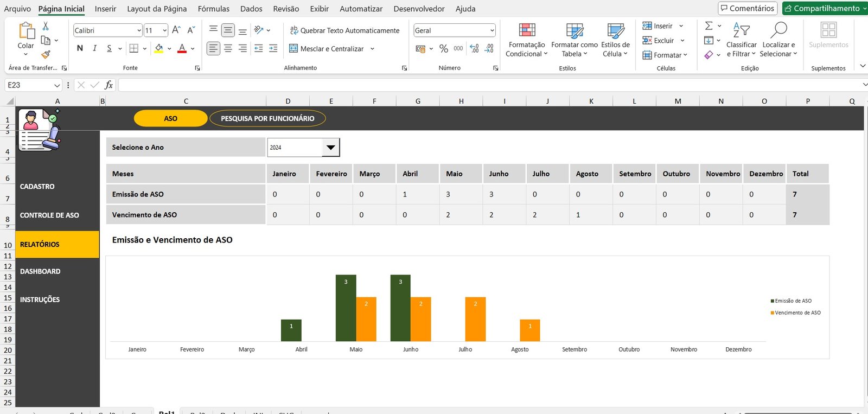This screenshot has height=414, width=868.
Task: Click the yellow ASO button
Action: pyautogui.click(x=170, y=118)
